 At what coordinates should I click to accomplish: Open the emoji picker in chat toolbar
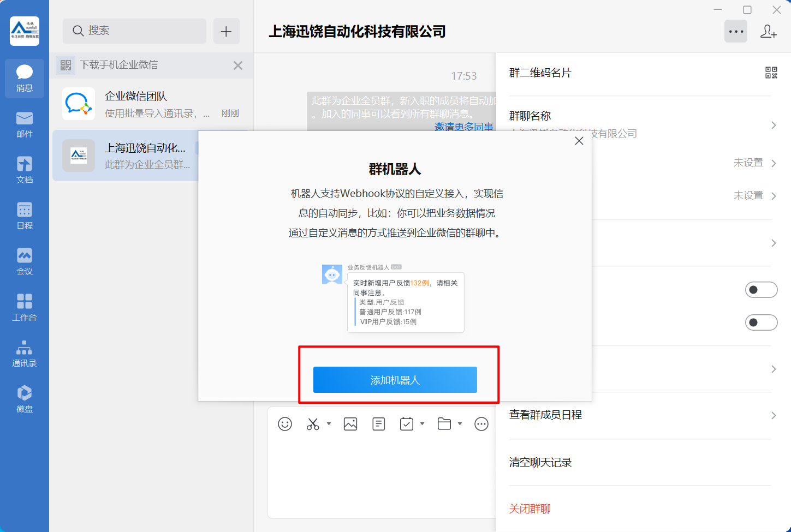[285, 424]
